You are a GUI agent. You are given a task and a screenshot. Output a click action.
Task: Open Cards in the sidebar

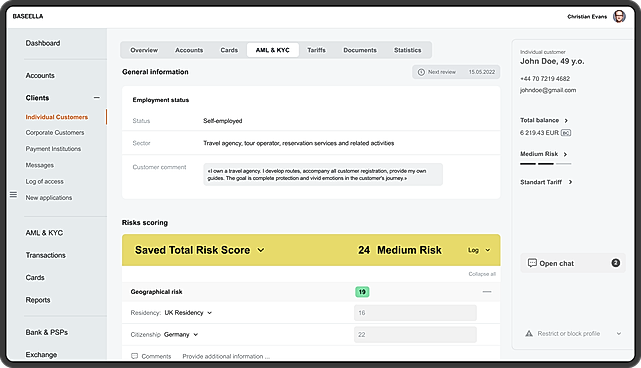click(x=35, y=278)
